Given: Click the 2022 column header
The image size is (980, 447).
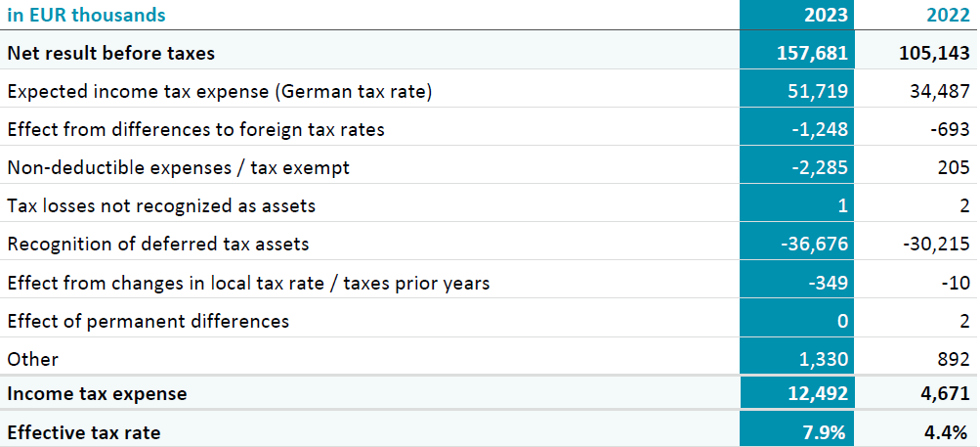Looking at the screenshot, I should [x=948, y=15].
